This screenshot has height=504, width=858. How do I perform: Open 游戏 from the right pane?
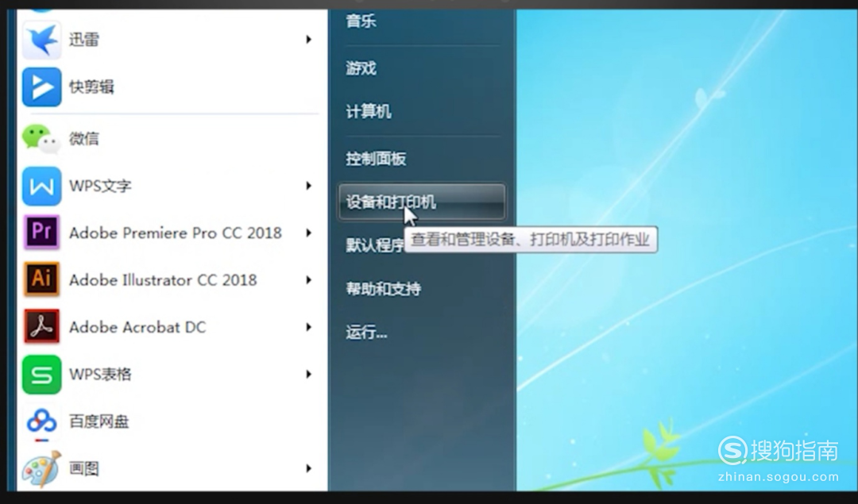[x=361, y=68]
